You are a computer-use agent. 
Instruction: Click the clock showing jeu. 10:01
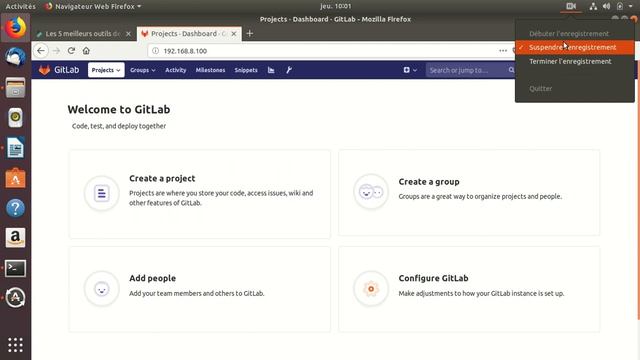pyautogui.click(x=336, y=6)
